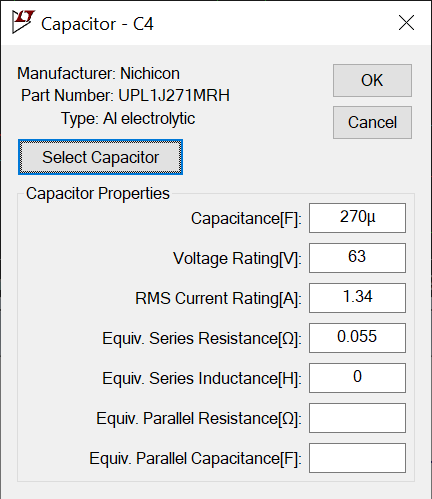Viewport: 432px width, 499px height.
Task: Click the RMS Current Rating[A] label
Action: pos(218,299)
